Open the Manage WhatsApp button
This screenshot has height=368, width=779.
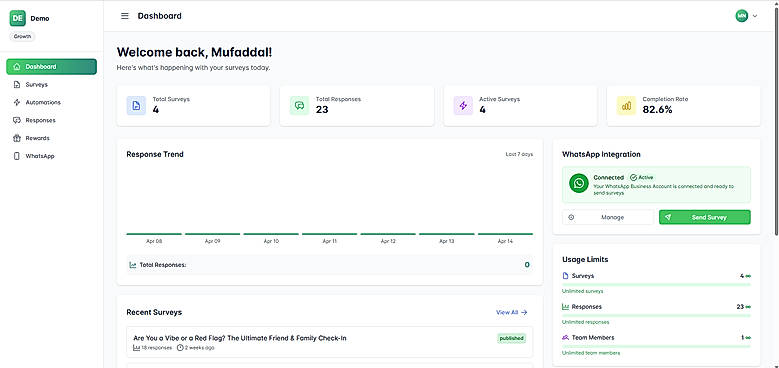608,217
